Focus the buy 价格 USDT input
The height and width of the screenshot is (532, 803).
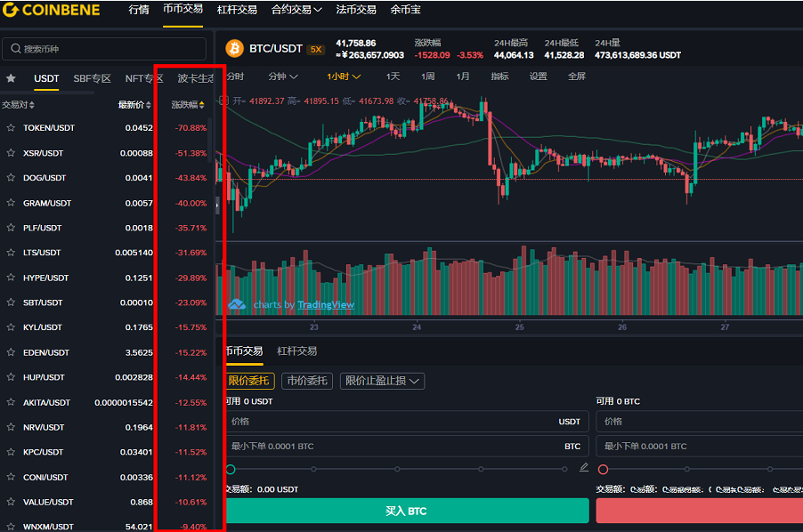[407, 422]
